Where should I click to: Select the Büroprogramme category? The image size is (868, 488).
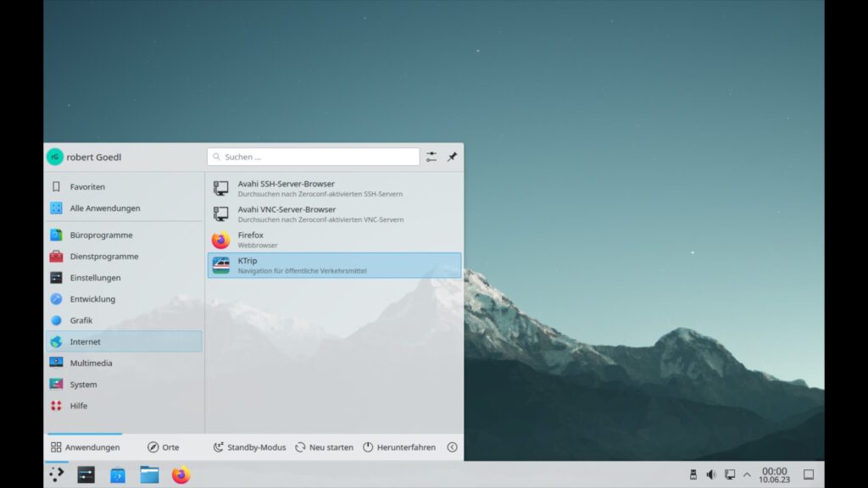[125, 236]
